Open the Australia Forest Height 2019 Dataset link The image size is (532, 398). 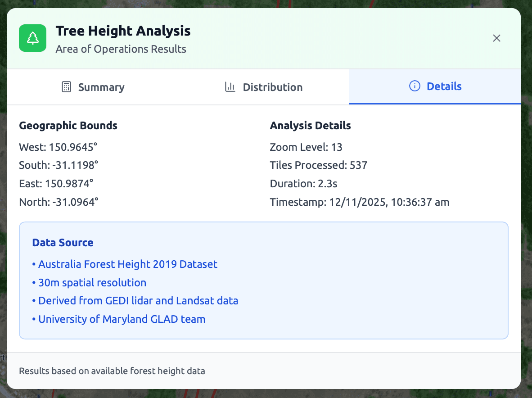(x=127, y=264)
